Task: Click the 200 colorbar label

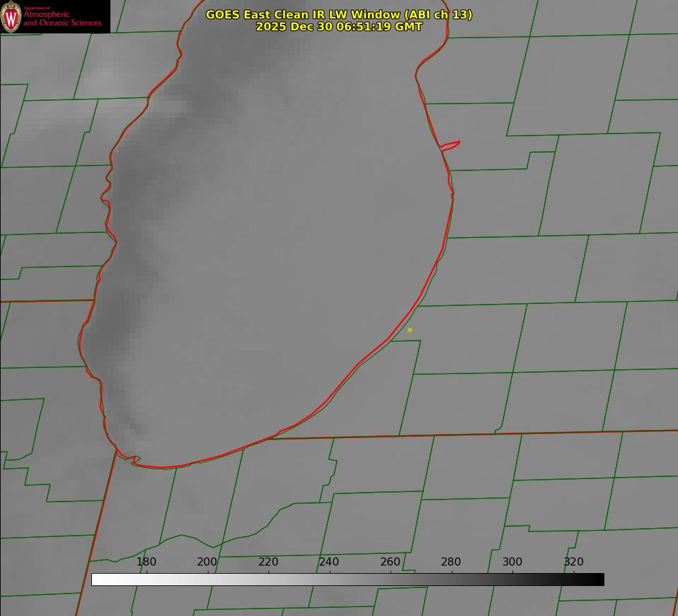Action: [207, 561]
